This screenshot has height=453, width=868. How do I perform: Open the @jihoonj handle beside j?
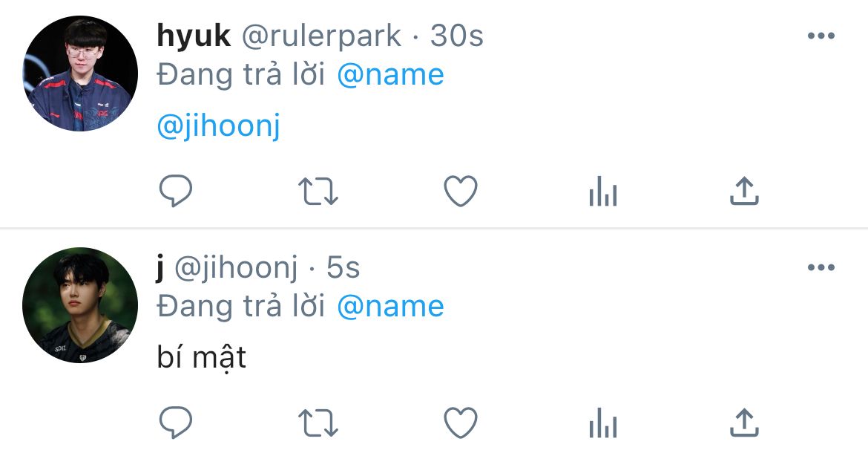point(237,268)
